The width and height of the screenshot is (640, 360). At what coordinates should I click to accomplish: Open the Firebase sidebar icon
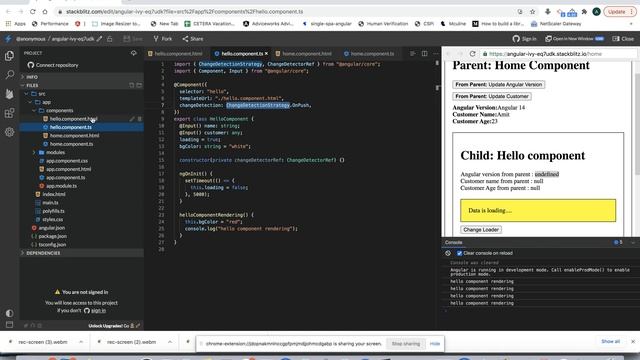pyautogui.click(x=9, y=94)
